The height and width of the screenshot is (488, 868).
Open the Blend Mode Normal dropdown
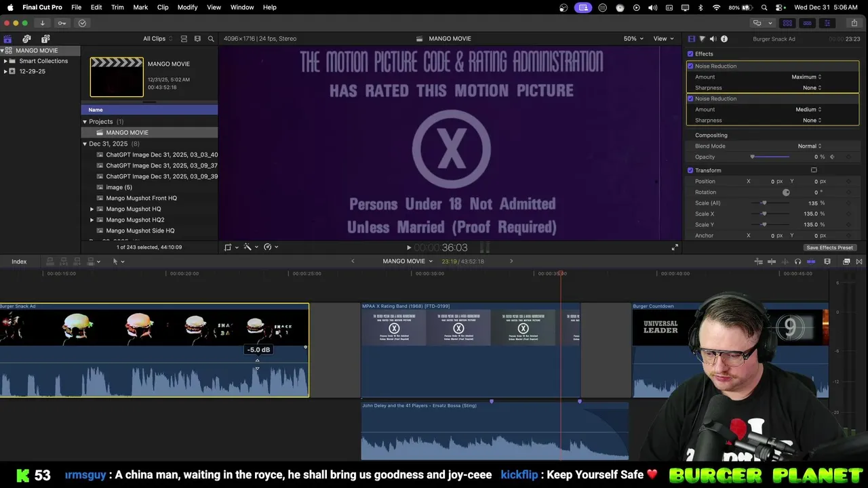tap(810, 146)
